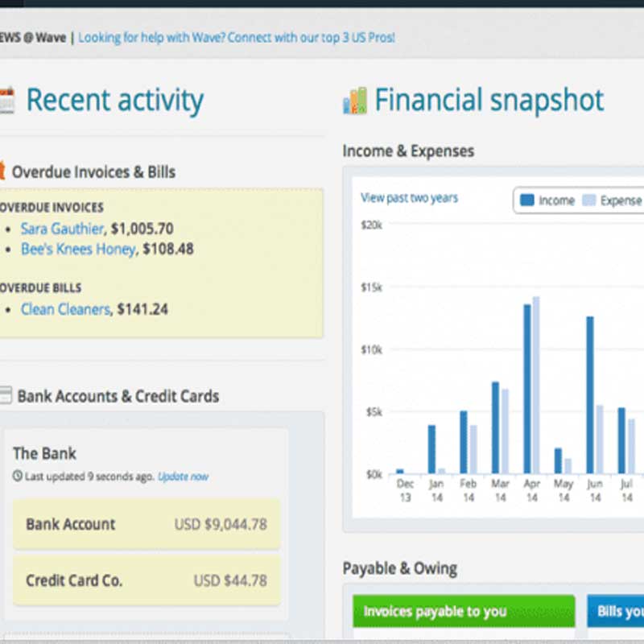Click the dark blue Income legend swatch
This screenshot has height=644, width=644.
coord(527,200)
